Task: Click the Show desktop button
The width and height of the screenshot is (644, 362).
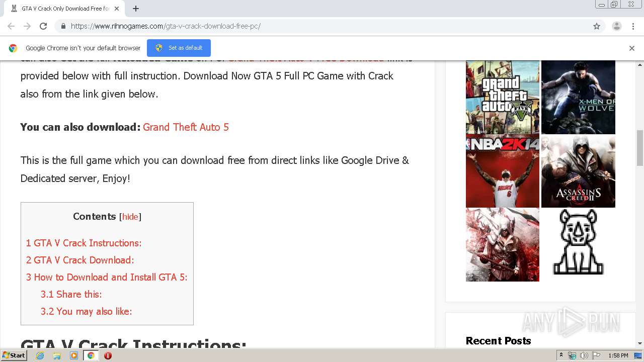Action: [638, 355]
